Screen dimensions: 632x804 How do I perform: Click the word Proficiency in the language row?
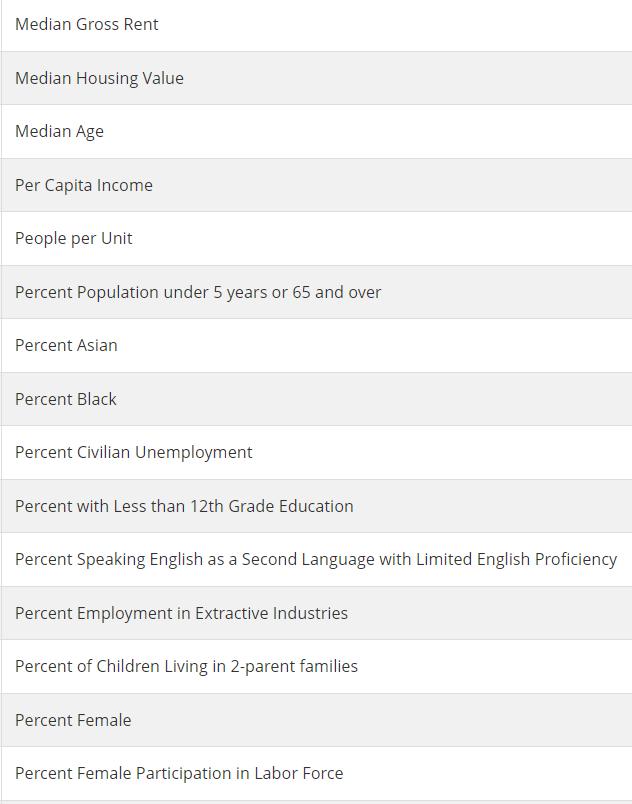(x=576, y=560)
